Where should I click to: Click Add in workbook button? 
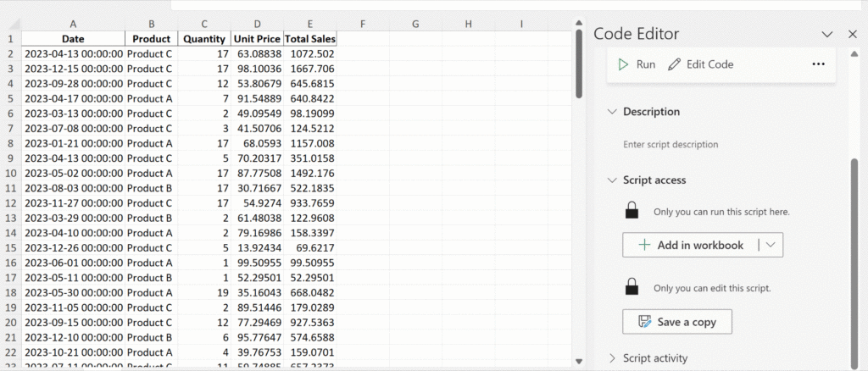click(x=691, y=245)
